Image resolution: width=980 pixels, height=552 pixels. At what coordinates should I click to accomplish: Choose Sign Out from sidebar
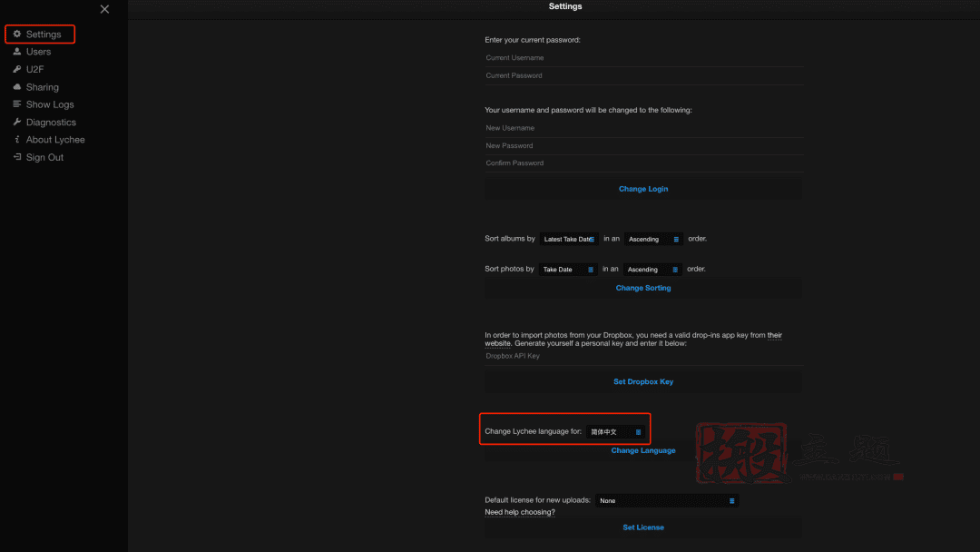(x=45, y=157)
